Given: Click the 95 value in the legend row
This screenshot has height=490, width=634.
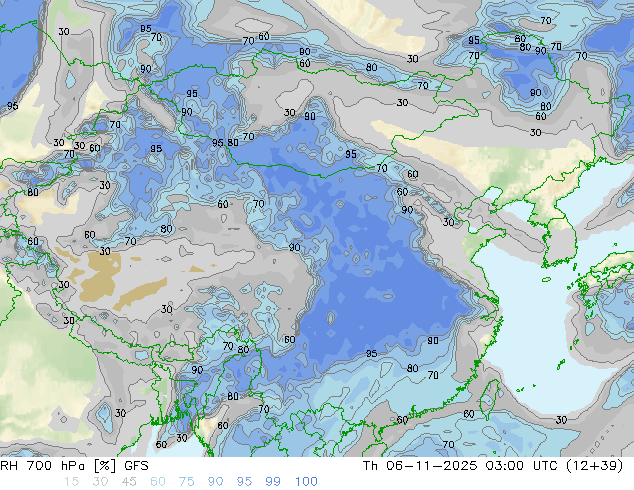Looking at the screenshot, I should point(244,482).
